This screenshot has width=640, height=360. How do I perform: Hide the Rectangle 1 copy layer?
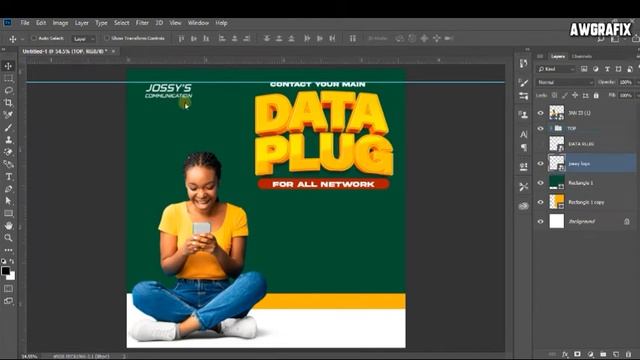pos(540,202)
